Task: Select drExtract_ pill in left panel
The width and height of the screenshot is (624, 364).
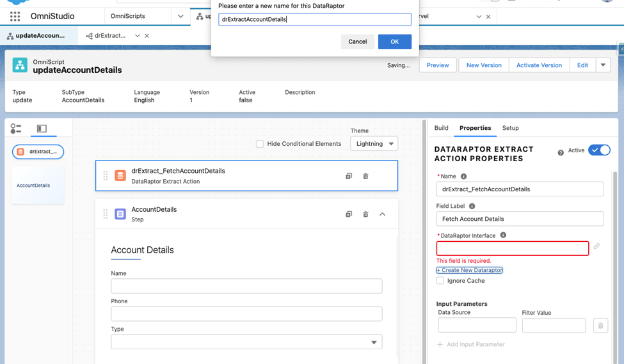Action: pos(38,152)
